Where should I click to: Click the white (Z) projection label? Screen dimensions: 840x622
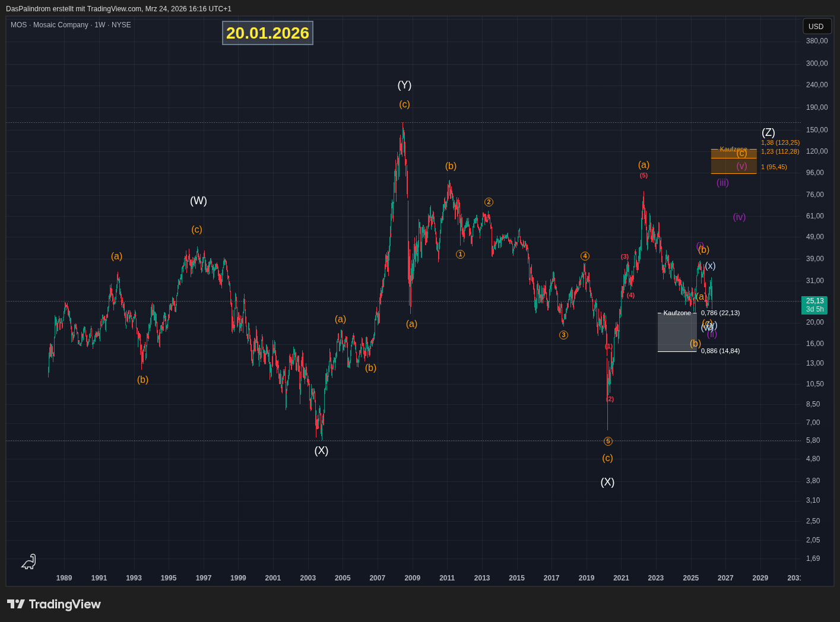point(768,132)
